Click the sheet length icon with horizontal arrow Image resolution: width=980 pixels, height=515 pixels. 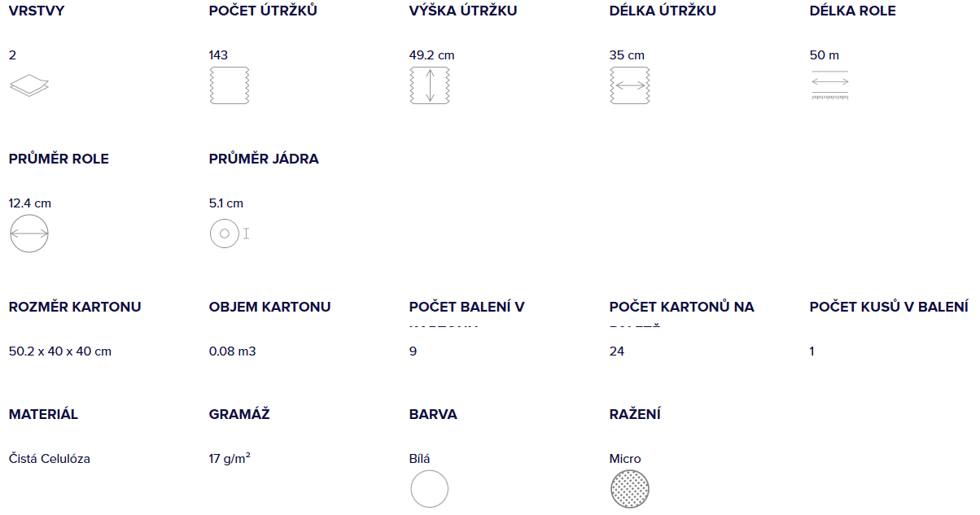(x=630, y=85)
